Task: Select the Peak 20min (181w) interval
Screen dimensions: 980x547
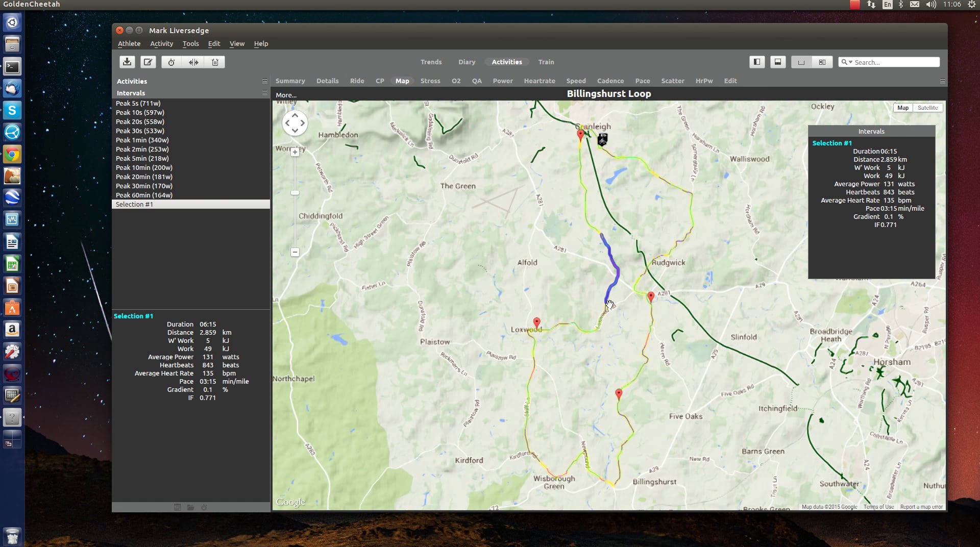Action: click(191, 177)
